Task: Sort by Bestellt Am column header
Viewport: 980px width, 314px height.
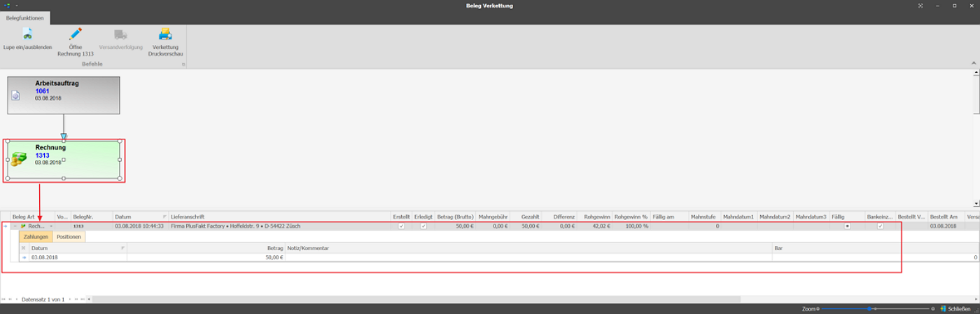Action: click(946, 217)
